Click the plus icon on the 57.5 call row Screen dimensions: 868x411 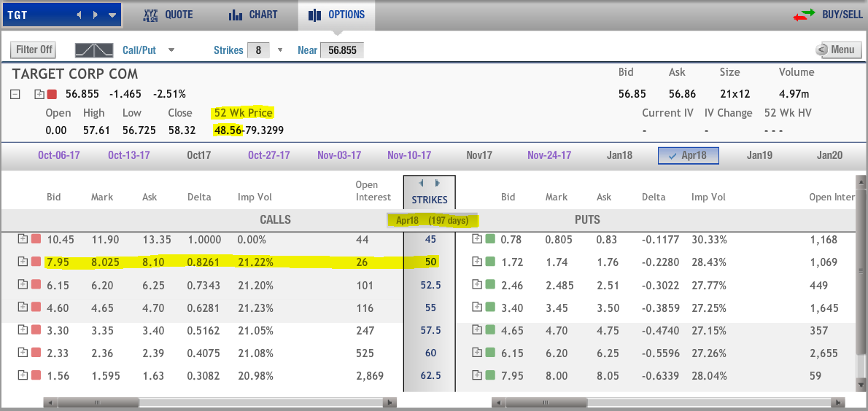(x=23, y=329)
